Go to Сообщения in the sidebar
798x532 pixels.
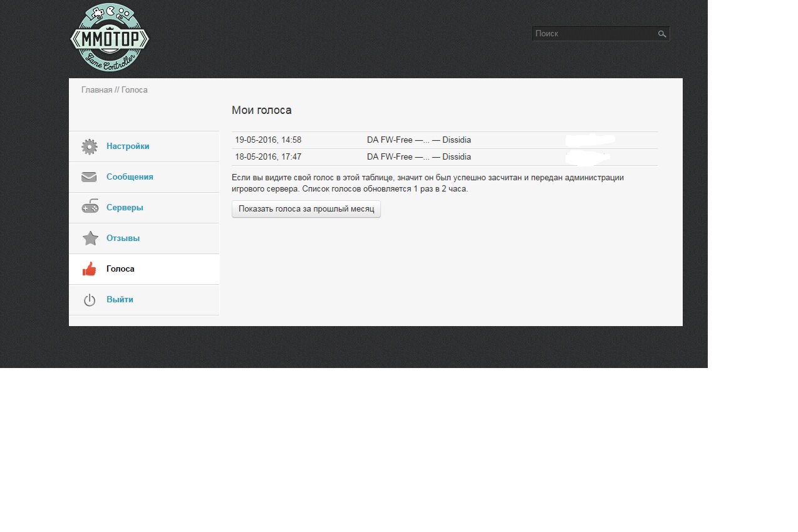coord(130,177)
